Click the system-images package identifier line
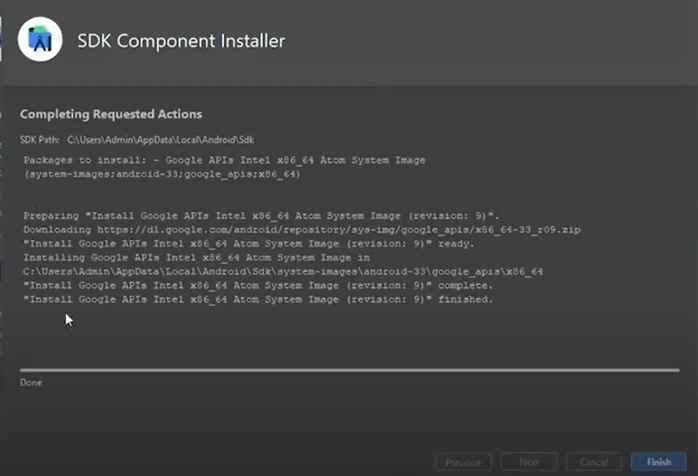 click(x=162, y=174)
